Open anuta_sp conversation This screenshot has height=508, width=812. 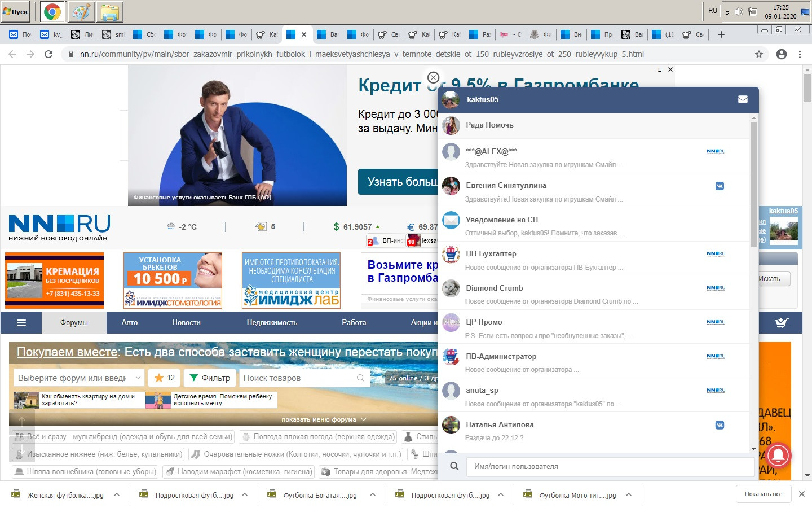point(594,395)
